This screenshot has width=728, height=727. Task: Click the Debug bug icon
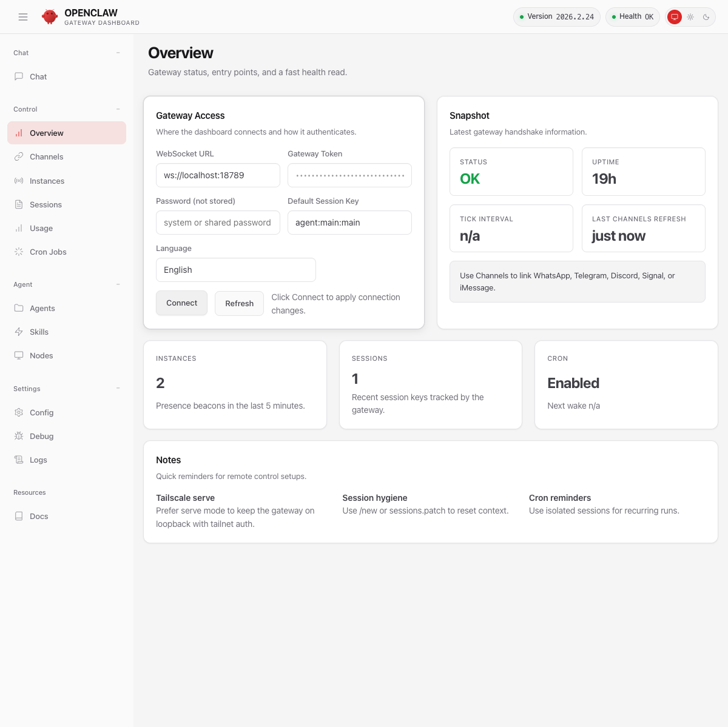point(19,436)
